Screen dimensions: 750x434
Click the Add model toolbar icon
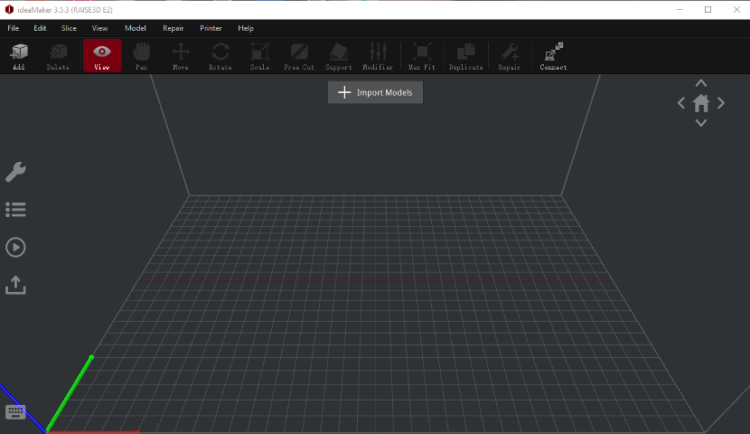tap(18, 55)
